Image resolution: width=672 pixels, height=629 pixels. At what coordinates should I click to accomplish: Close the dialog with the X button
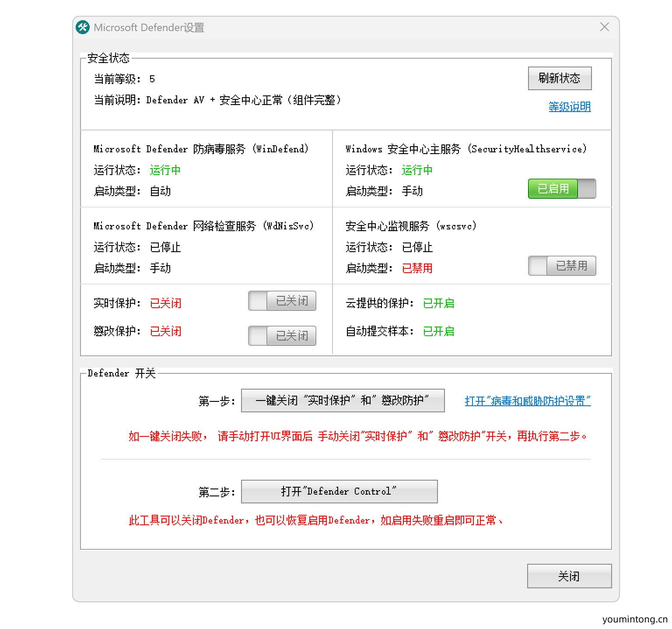pyautogui.click(x=604, y=27)
